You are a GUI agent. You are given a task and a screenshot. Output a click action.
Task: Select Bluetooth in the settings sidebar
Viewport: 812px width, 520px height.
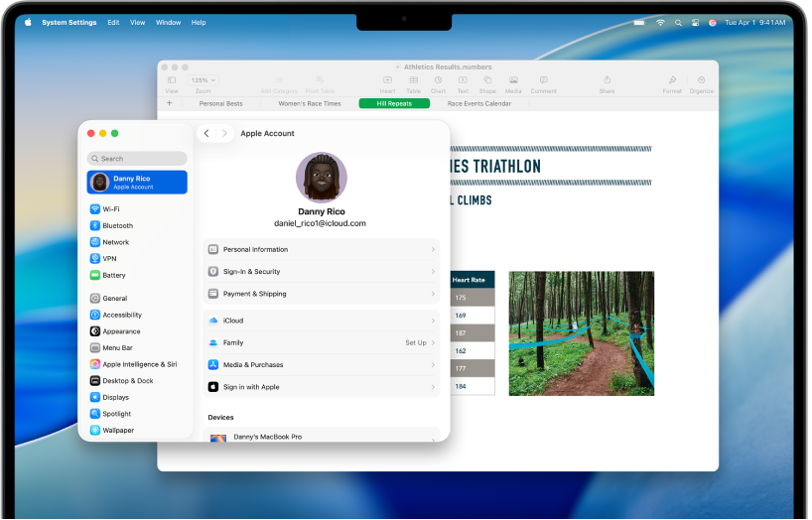[x=117, y=226]
